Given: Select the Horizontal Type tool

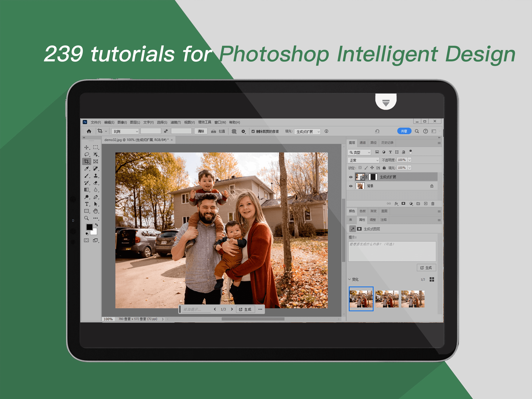Looking at the screenshot, I should [x=87, y=204].
